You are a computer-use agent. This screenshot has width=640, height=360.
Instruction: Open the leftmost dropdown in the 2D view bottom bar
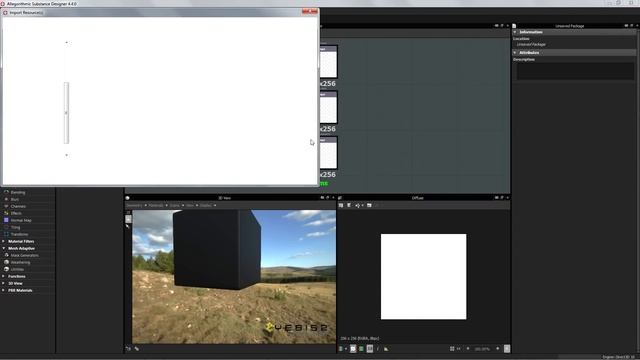coord(342,349)
